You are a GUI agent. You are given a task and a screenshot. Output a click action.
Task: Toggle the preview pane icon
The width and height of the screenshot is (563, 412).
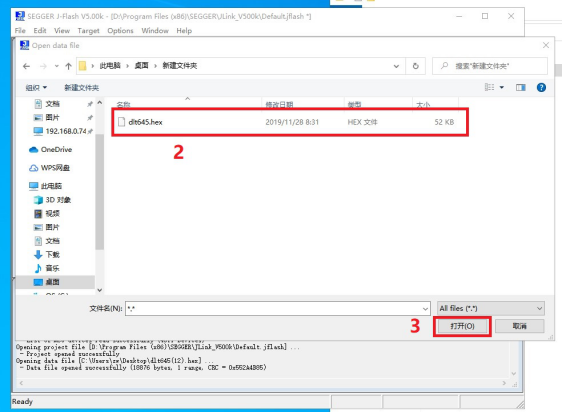coord(521,87)
